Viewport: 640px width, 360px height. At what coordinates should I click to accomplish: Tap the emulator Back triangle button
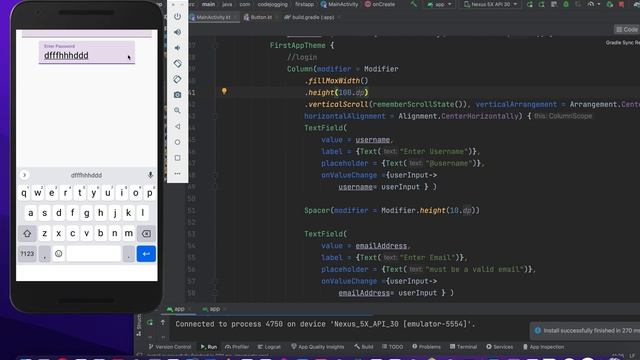click(x=177, y=127)
